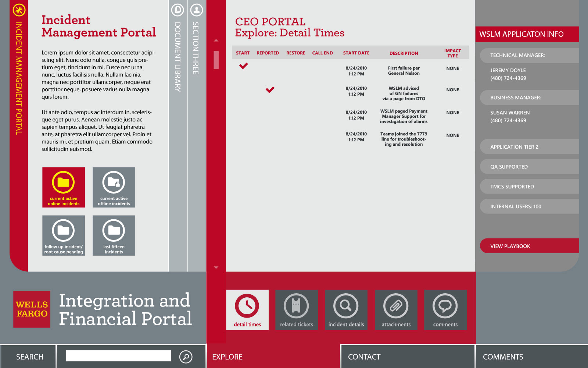
Task: Sort by the START column header
Action: (243, 53)
